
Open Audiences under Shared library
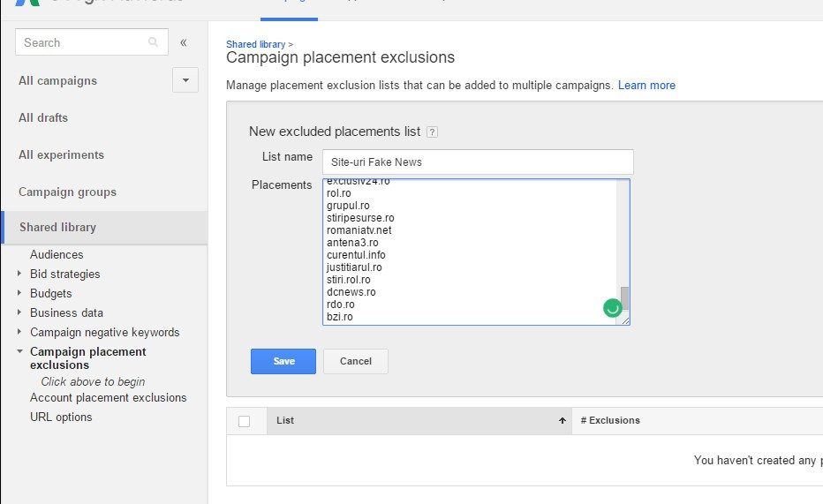(x=57, y=254)
